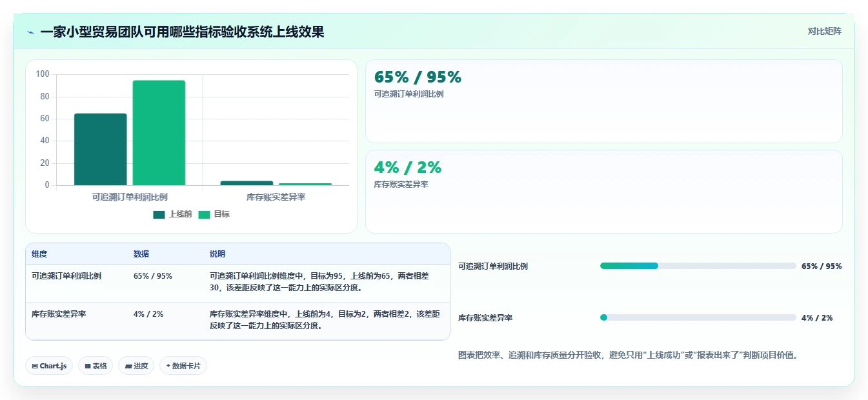Click the footer note starting 图表把效率

pyautogui.click(x=628, y=355)
